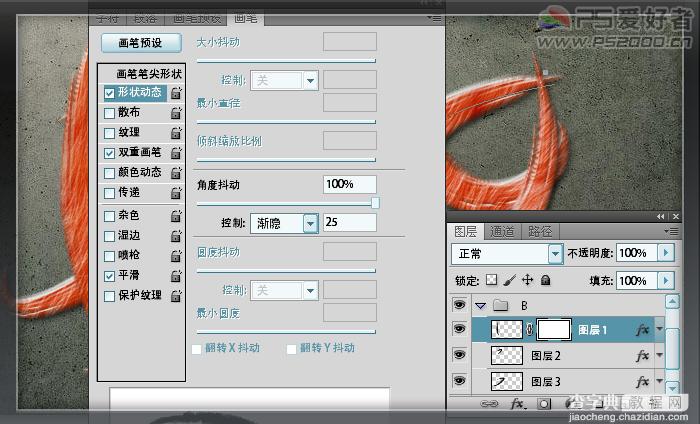Image resolution: width=700 pixels, height=424 pixels.
Task: Click the lock position move icon
Action: point(528,280)
